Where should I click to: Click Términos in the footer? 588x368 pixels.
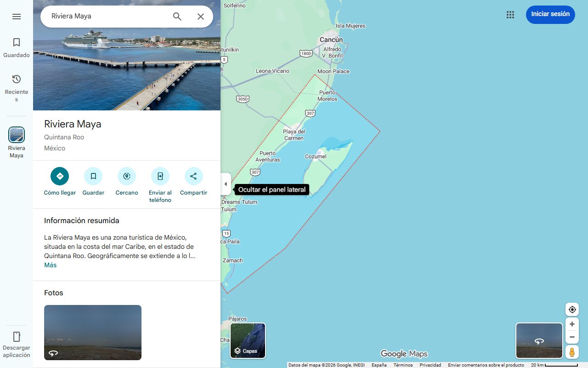click(x=402, y=364)
